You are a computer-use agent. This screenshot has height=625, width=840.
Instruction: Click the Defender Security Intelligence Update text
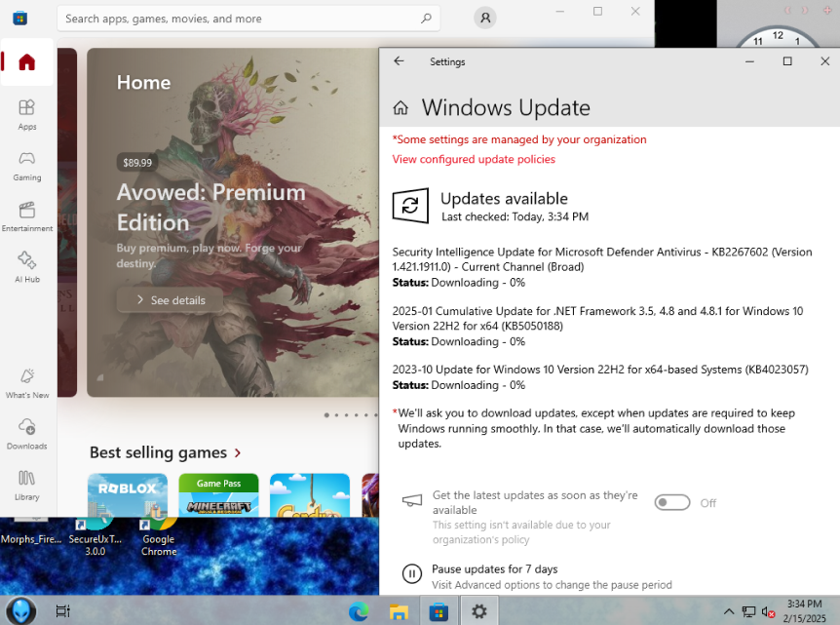[602, 259]
